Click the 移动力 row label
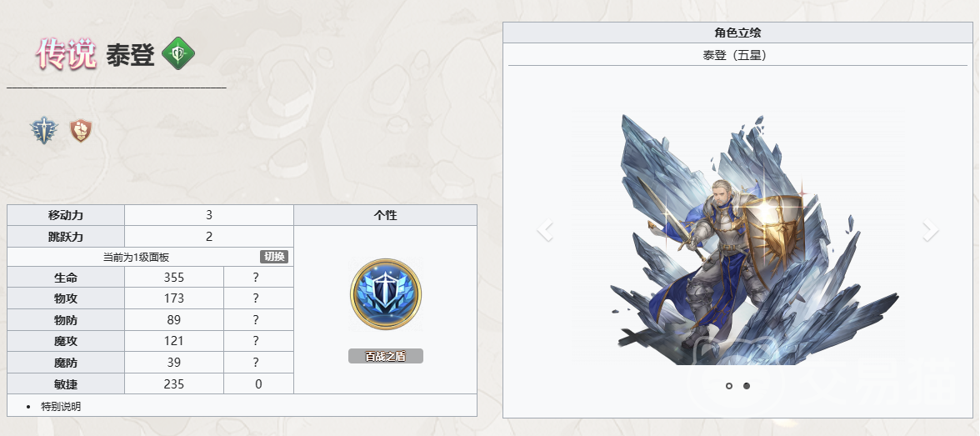The image size is (980, 436). pos(66,215)
